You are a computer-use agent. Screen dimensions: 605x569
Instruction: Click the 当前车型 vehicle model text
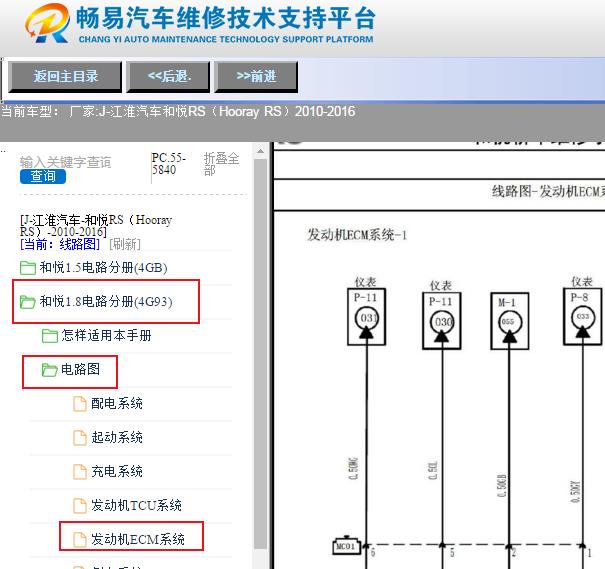[x=178, y=112]
